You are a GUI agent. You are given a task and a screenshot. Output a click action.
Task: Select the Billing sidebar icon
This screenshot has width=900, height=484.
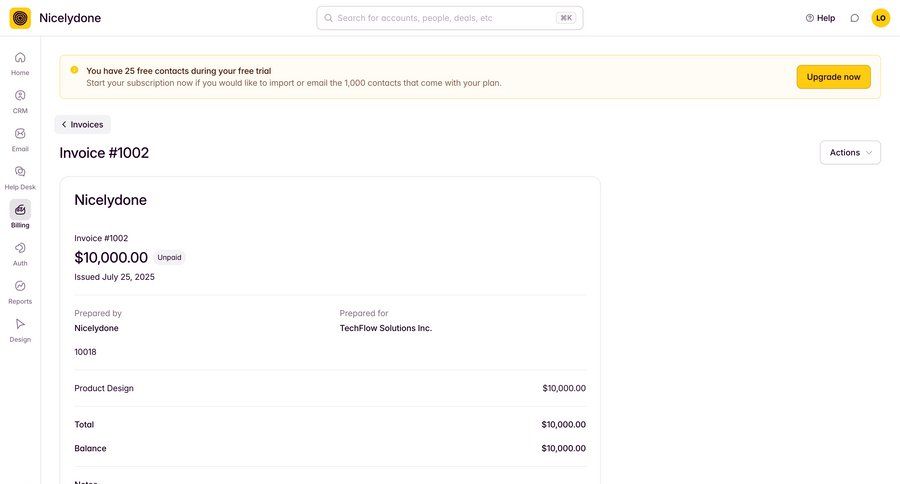click(20, 210)
